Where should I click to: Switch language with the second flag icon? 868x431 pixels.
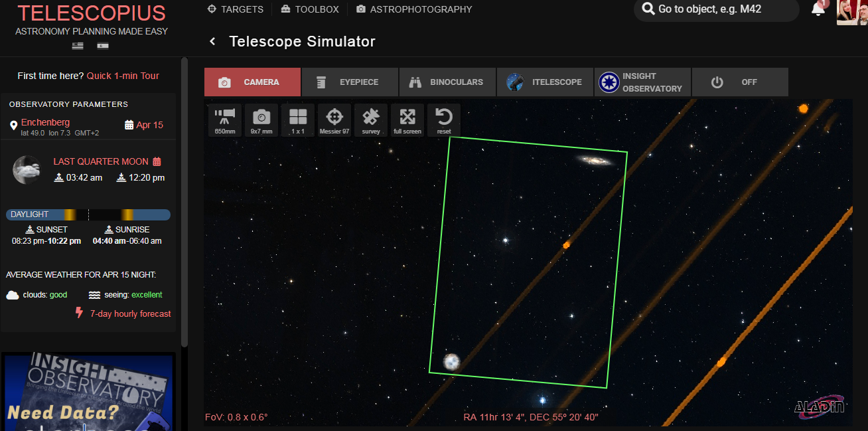tap(102, 46)
